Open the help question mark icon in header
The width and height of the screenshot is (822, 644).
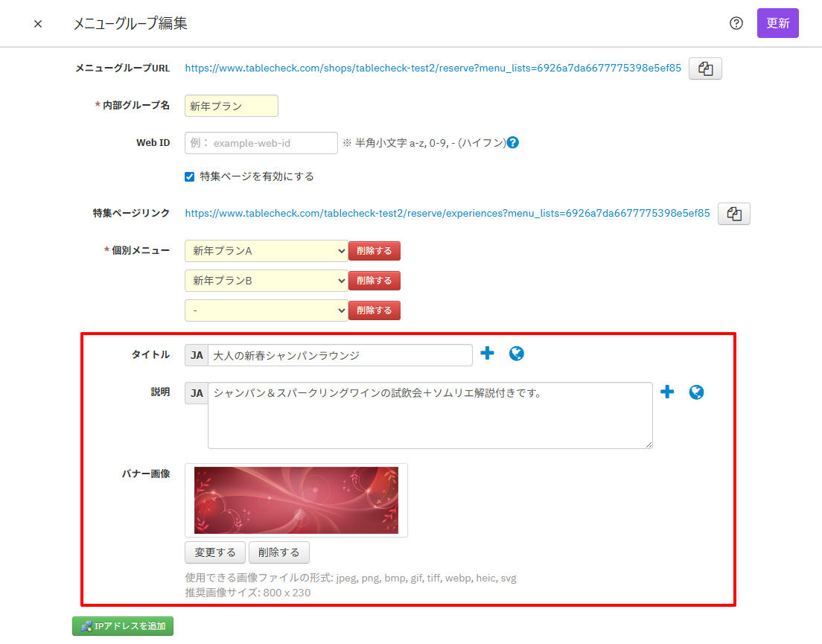[736, 23]
